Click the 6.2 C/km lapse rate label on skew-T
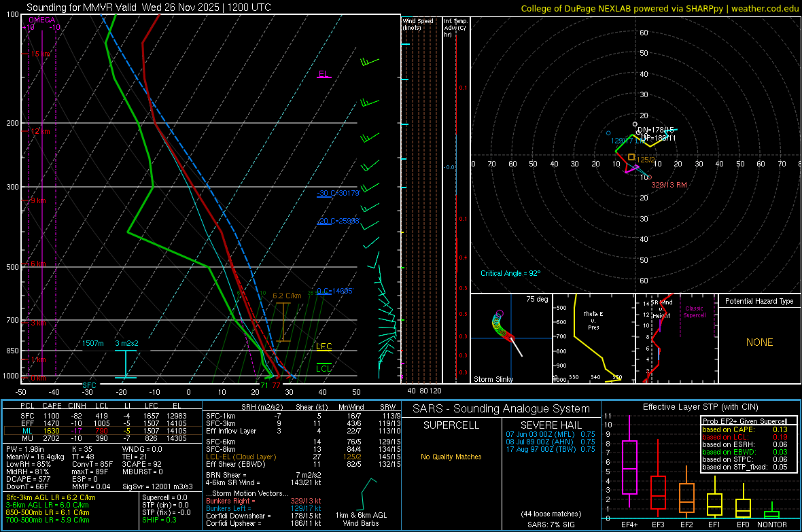 click(x=287, y=296)
